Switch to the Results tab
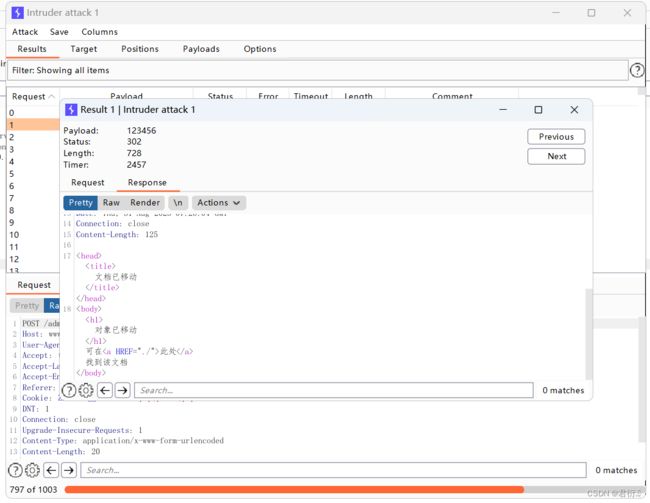This screenshot has width=650, height=503. click(32, 49)
